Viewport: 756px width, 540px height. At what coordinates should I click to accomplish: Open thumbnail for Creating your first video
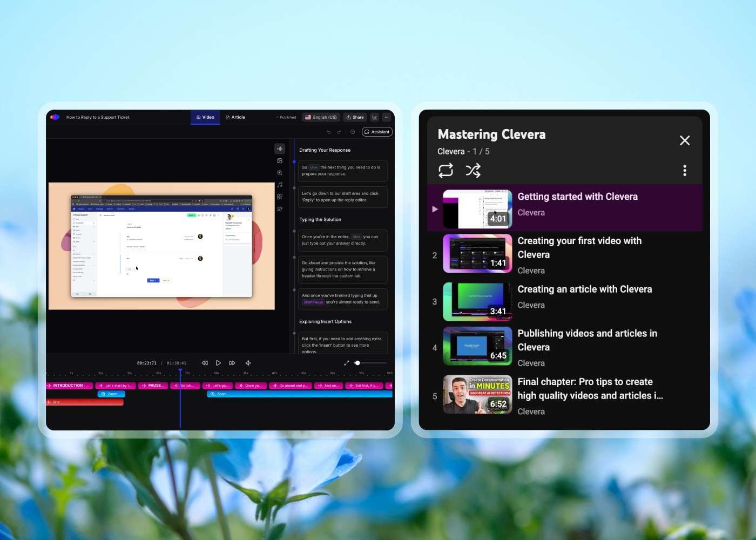[x=477, y=253]
